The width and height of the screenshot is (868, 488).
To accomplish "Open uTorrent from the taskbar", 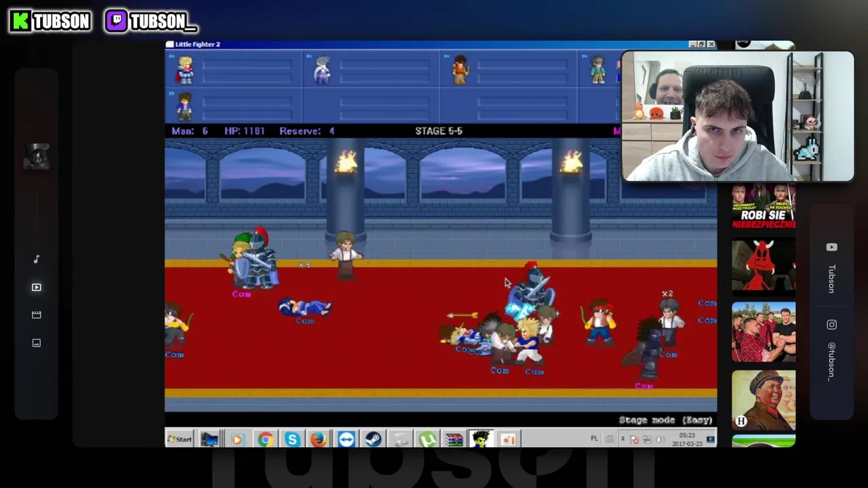I will [427, 440].
